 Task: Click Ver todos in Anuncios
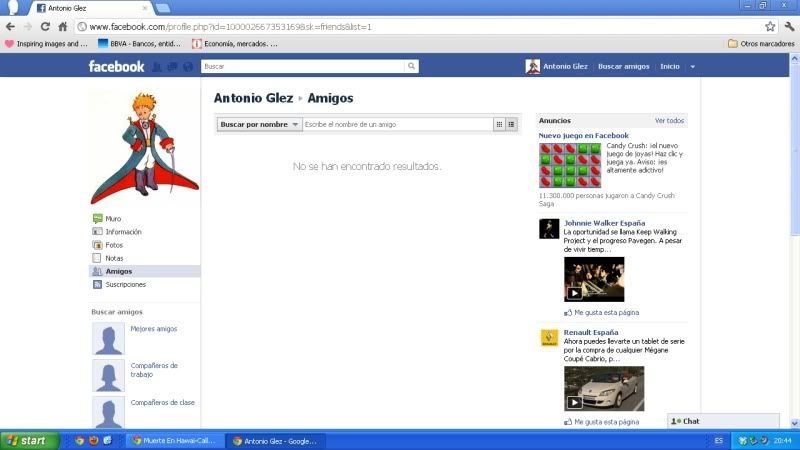tap(669, 121)
